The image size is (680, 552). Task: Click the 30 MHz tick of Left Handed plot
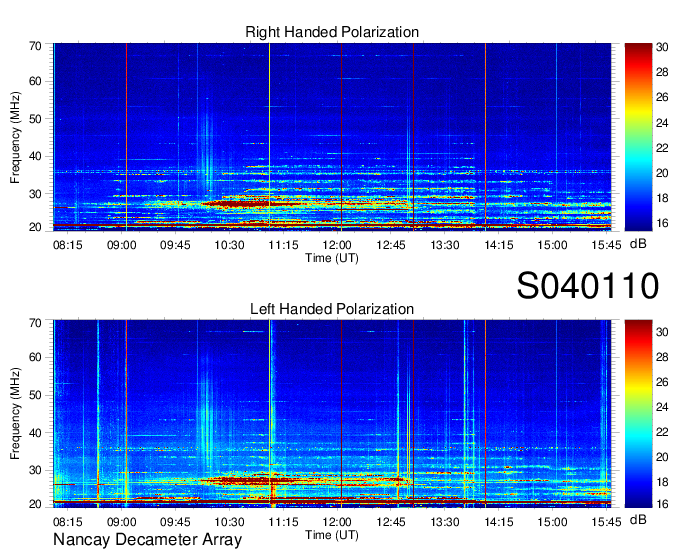pyautogui.click(x=36, y=470)
